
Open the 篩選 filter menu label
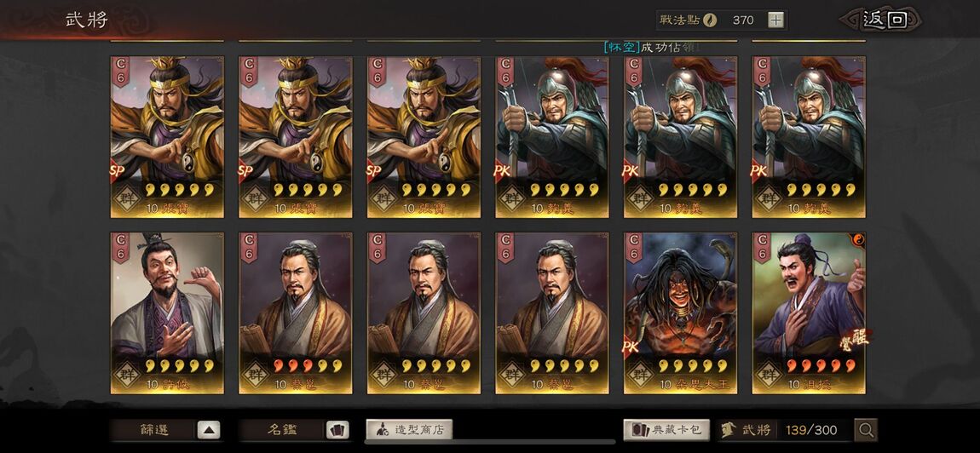pos(154,430)
